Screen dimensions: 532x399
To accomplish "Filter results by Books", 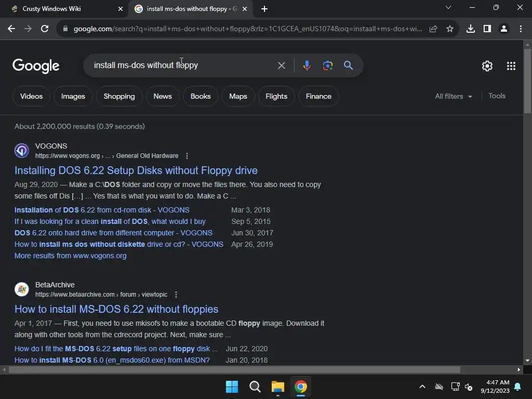I will [x=201, y=96].
